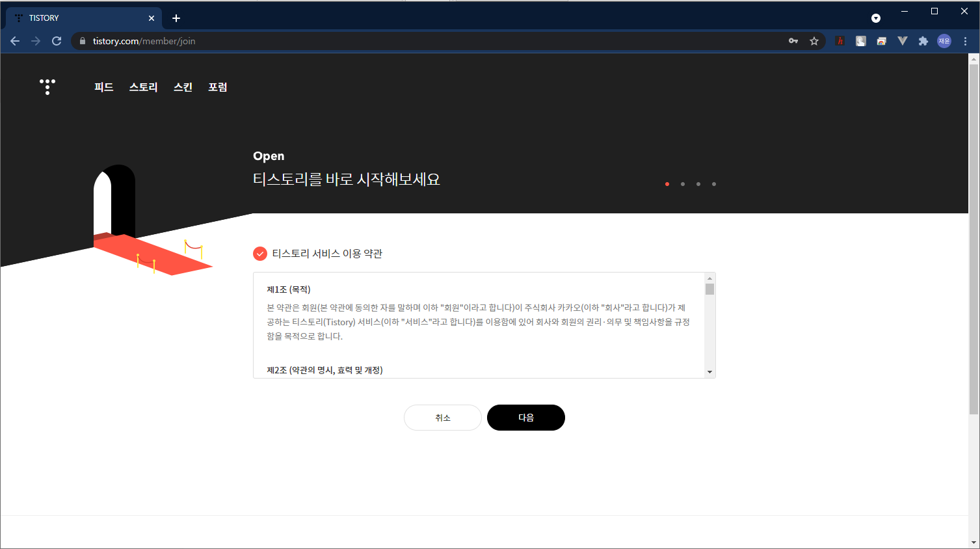Click the page scrollbar thumb
This screenshot has height=549, width=980.
(973, 239)
